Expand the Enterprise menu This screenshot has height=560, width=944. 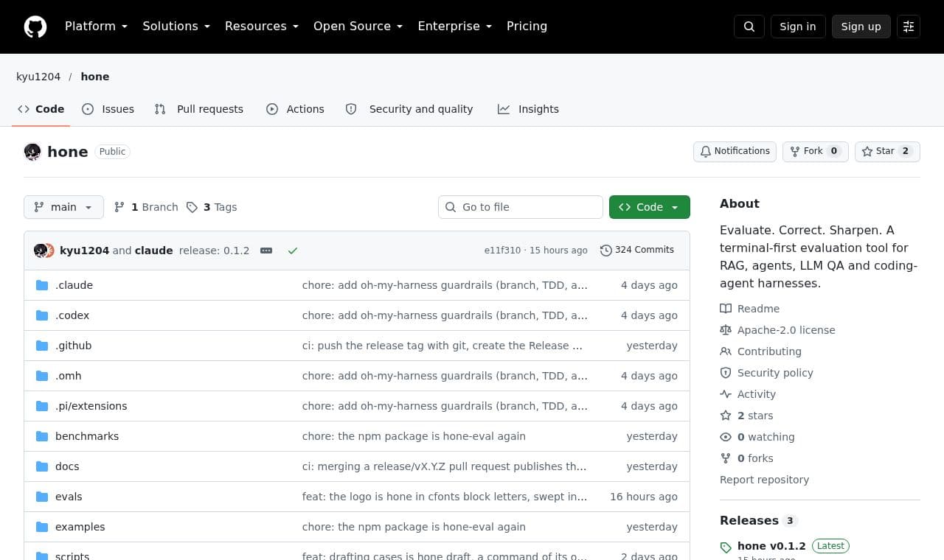[x=454, y=27]
